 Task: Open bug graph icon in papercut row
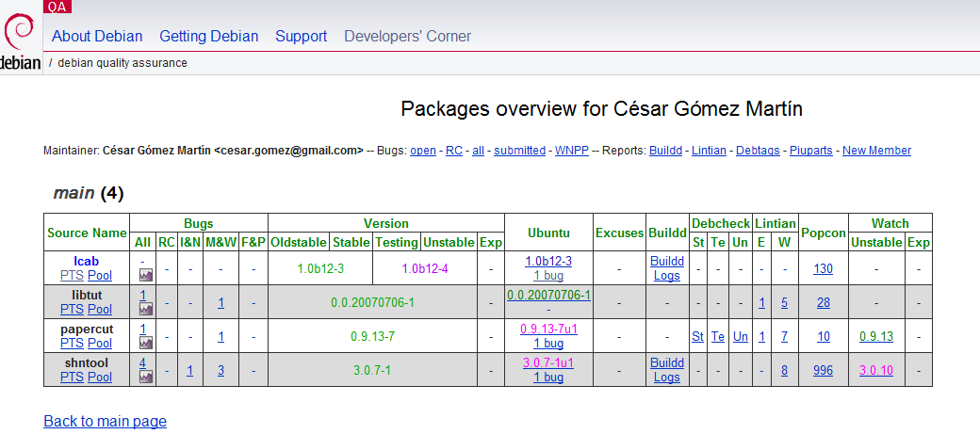pos(145,343)
